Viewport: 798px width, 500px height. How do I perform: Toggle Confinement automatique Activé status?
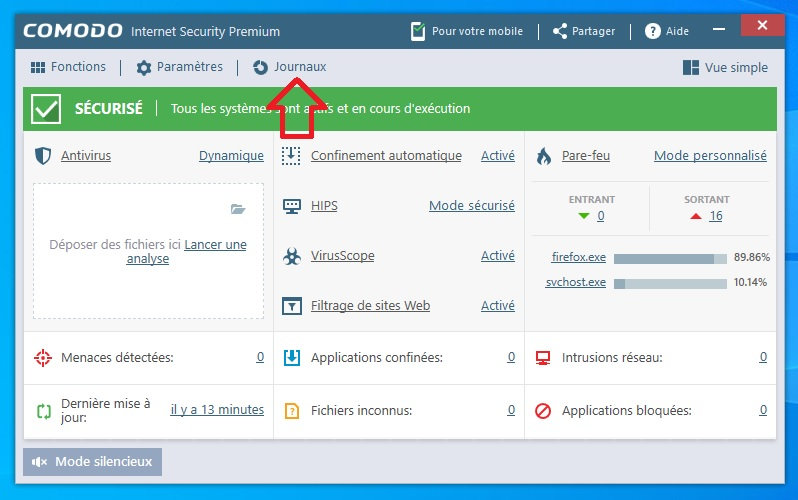pos(498,156)
